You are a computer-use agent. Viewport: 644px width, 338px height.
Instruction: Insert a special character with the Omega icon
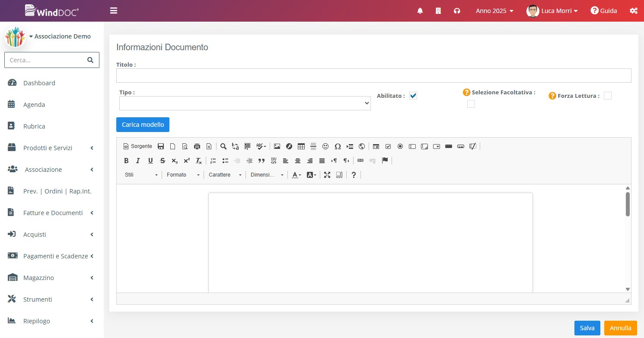click(x=338, y=146)
